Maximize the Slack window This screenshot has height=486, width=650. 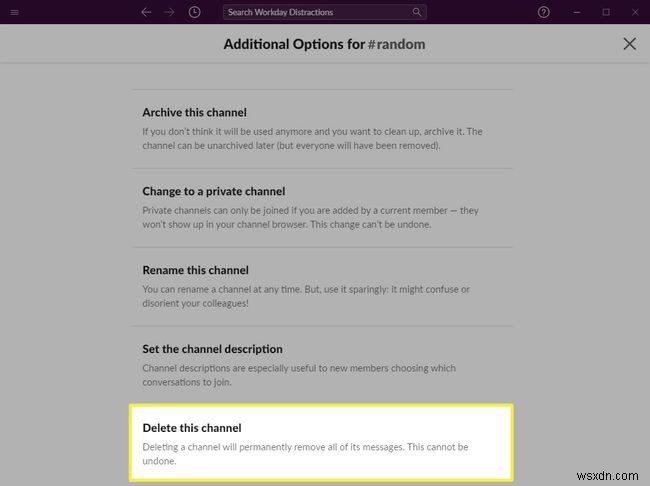click(606, 12)
